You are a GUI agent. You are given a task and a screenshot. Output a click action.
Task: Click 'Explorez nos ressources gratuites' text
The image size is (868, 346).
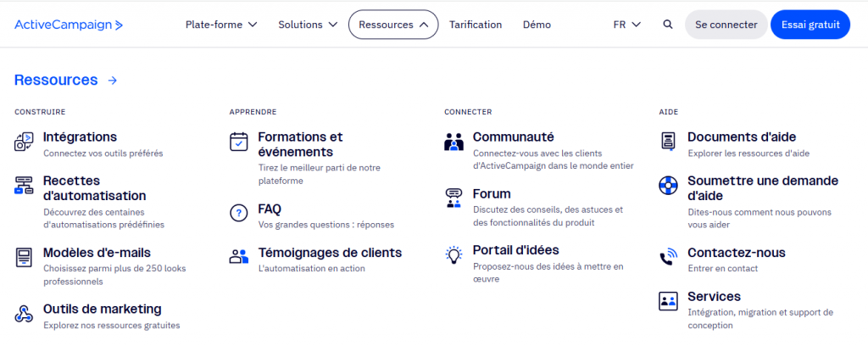coord(112,326)
